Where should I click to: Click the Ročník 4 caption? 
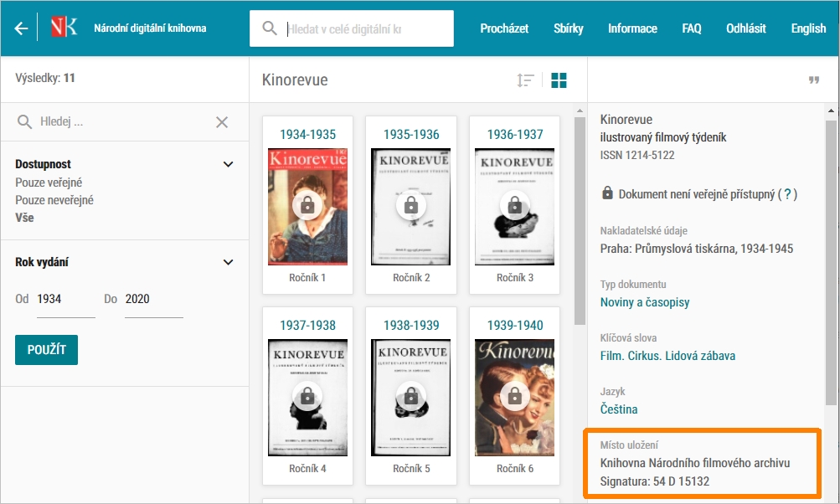(x=307, y=469)
